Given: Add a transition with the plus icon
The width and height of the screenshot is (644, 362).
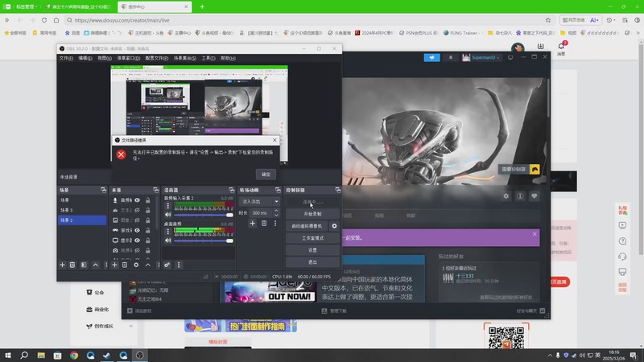Looking at the screenshot, I should tap(252, 224).
